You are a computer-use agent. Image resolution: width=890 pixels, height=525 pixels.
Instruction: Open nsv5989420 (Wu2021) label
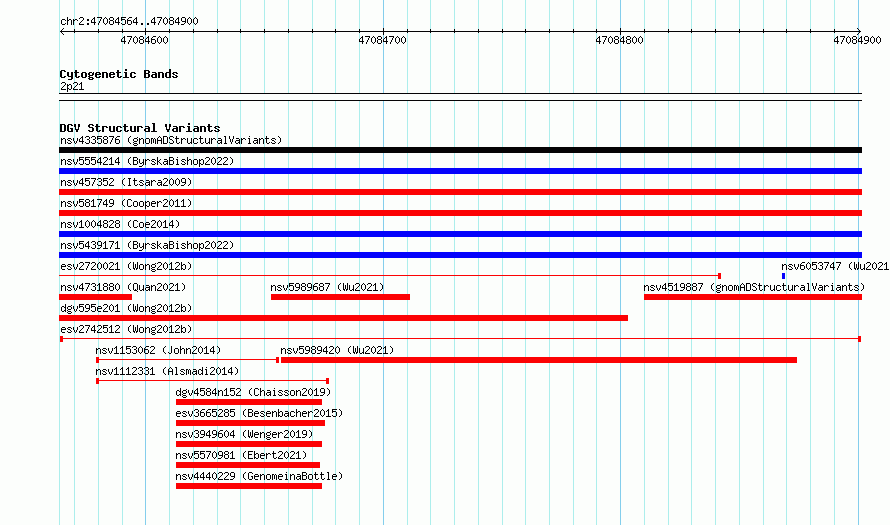pyautogui.click(x=337, y=350)
